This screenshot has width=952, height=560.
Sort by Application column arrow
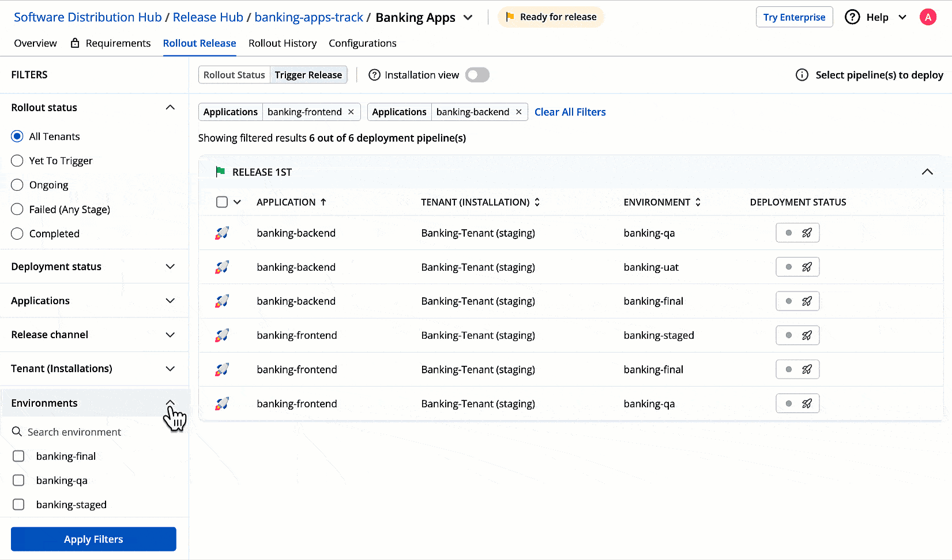(323, 202)
